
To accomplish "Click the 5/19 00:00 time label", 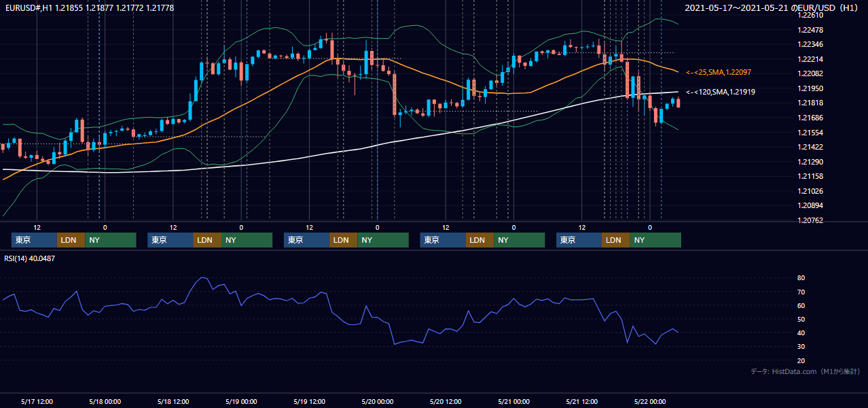I will [x=241, y=401].
